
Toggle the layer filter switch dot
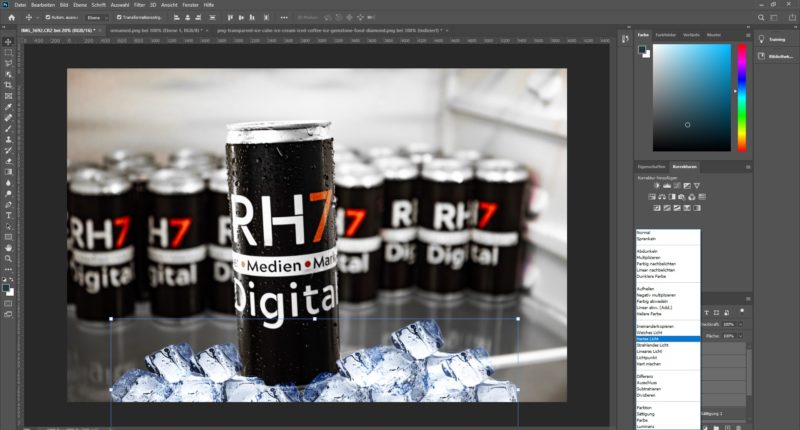(742, 311)
